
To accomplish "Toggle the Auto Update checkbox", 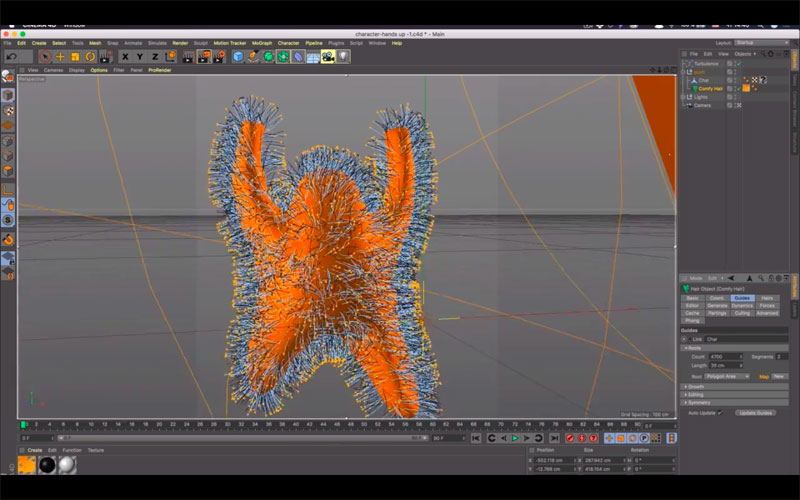I will pos(719,412).
